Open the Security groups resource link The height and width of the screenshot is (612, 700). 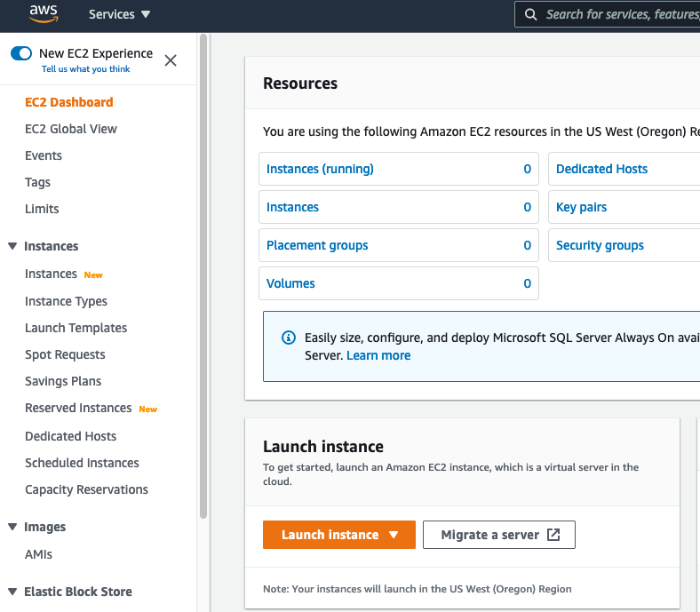(600, 245)
